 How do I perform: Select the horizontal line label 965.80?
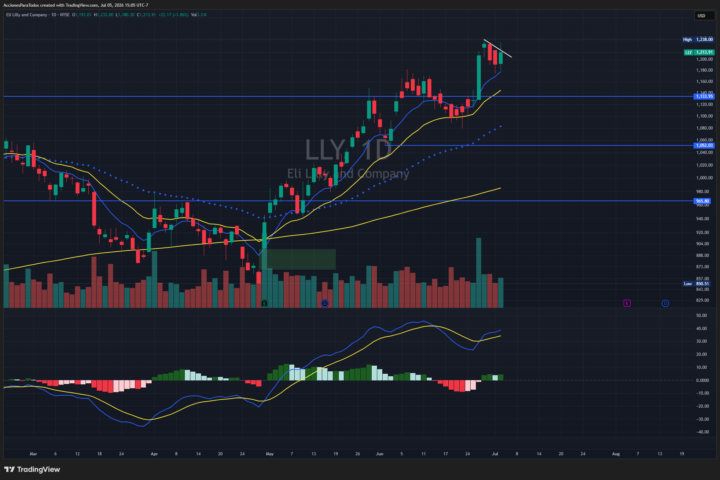tap(702, 201)
